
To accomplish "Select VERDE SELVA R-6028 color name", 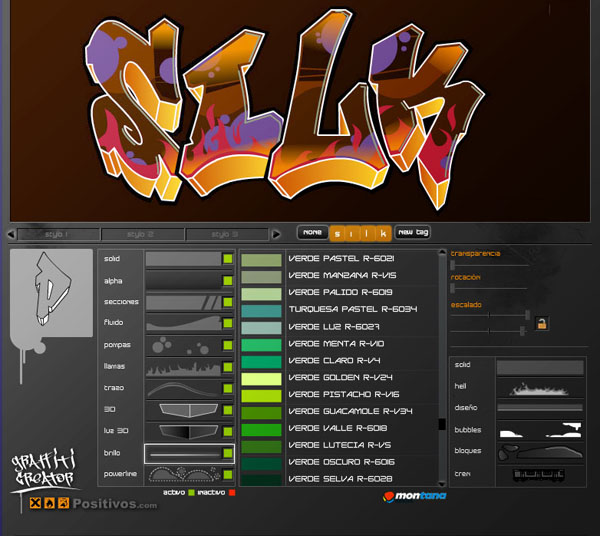I will [340, 479].
